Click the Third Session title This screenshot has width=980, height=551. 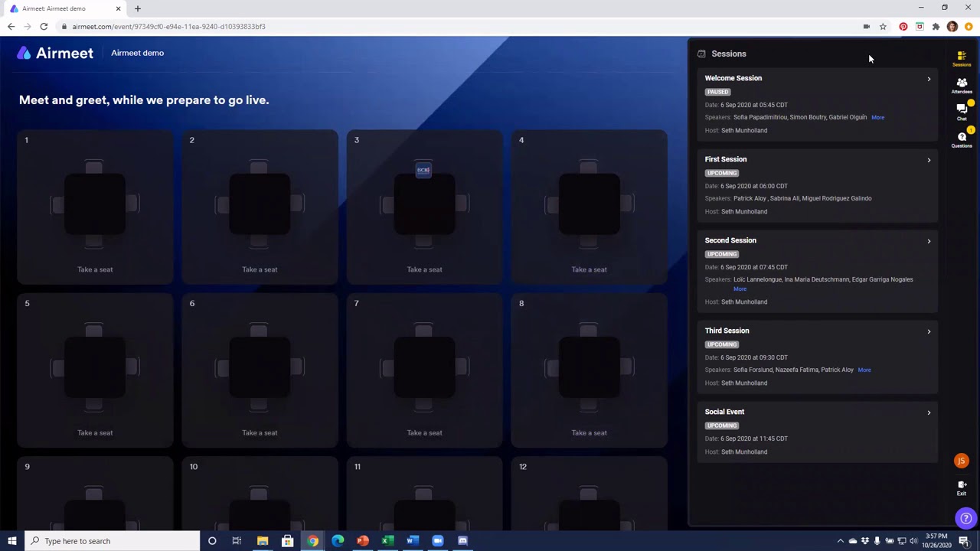point(727,331)
